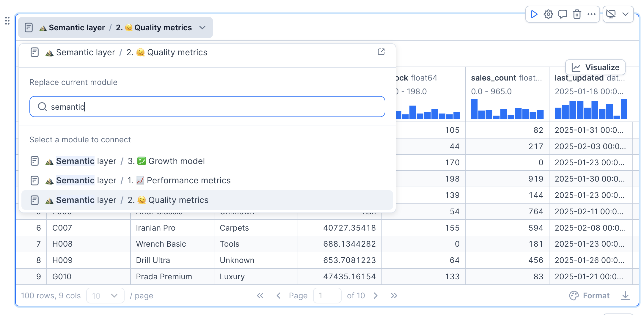The width and height of the screenshot is (644, 315).
Task: Click the document icon in module header
Action: [29, 28]
